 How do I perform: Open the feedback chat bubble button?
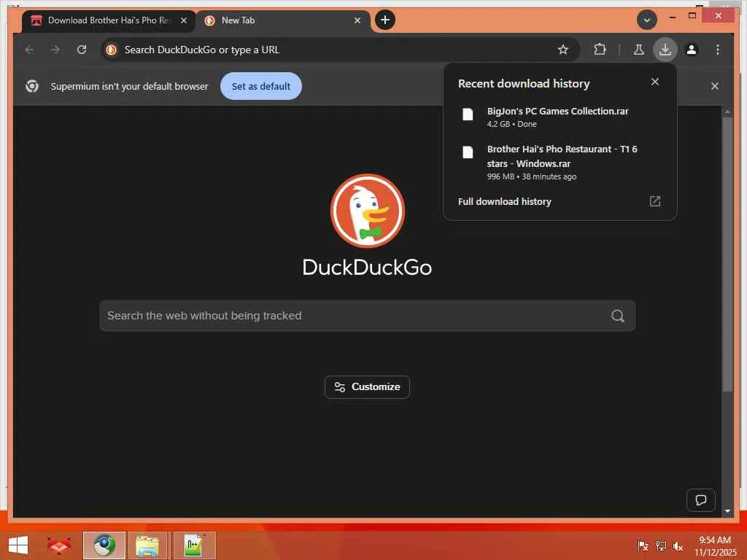click(700, 500)
